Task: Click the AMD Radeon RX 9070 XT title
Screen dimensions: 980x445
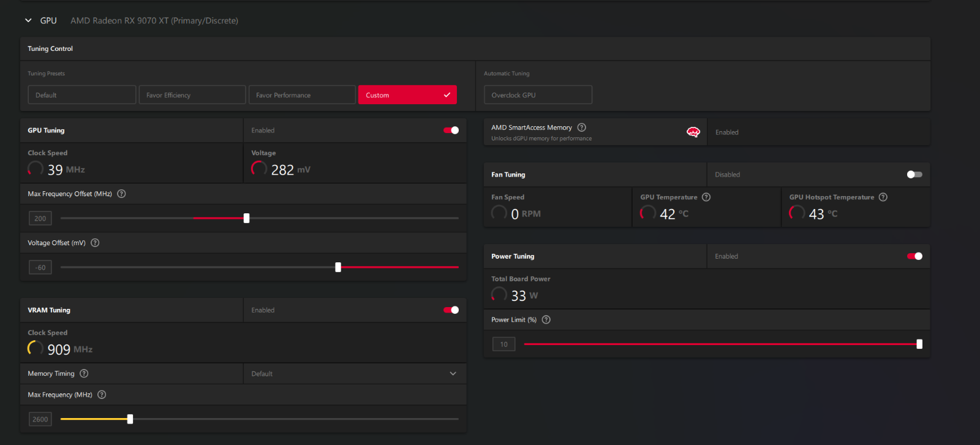Action: (154, 21)
